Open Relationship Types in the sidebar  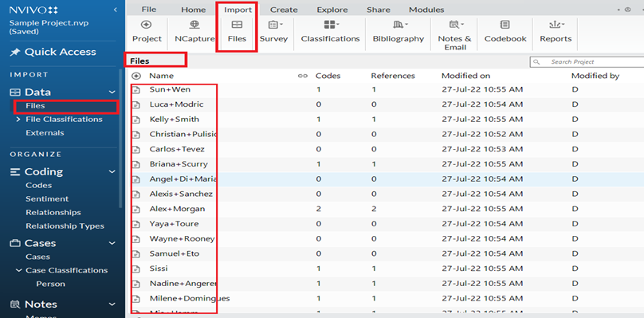(x=65, y=226)
